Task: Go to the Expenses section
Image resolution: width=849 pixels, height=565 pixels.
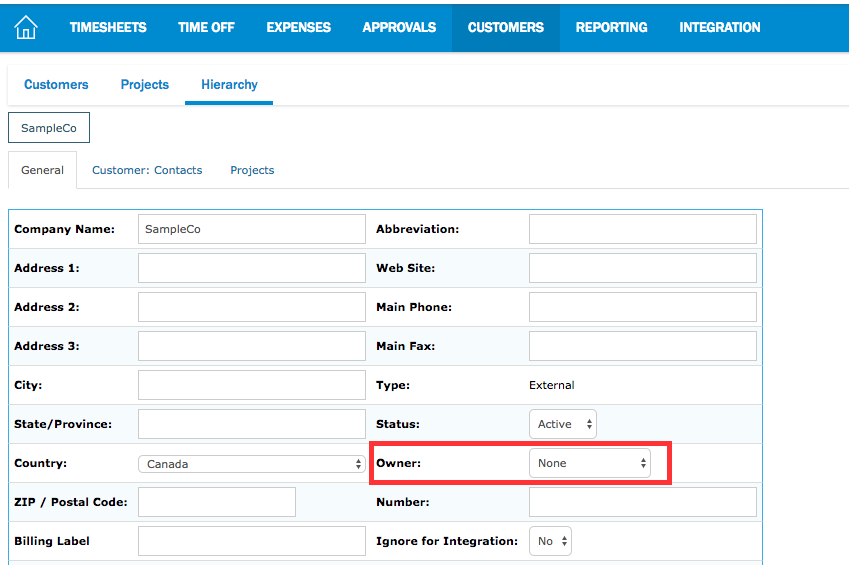Action: coord(298,28)
